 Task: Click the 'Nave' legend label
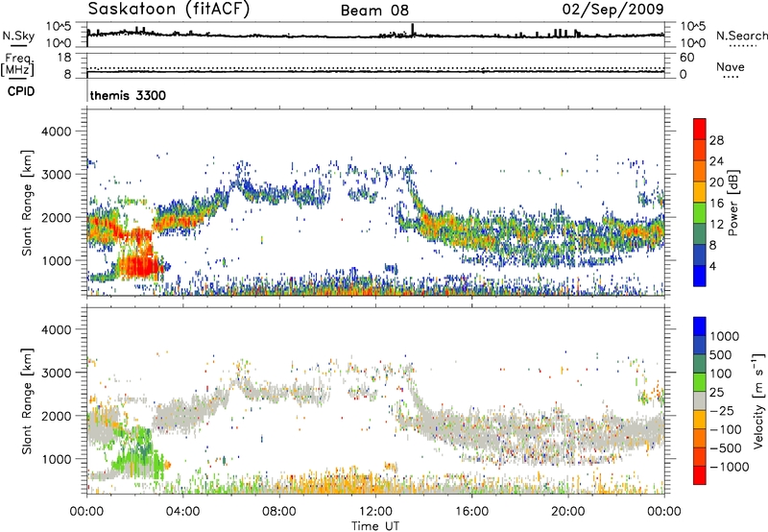[x=731, y=66]
